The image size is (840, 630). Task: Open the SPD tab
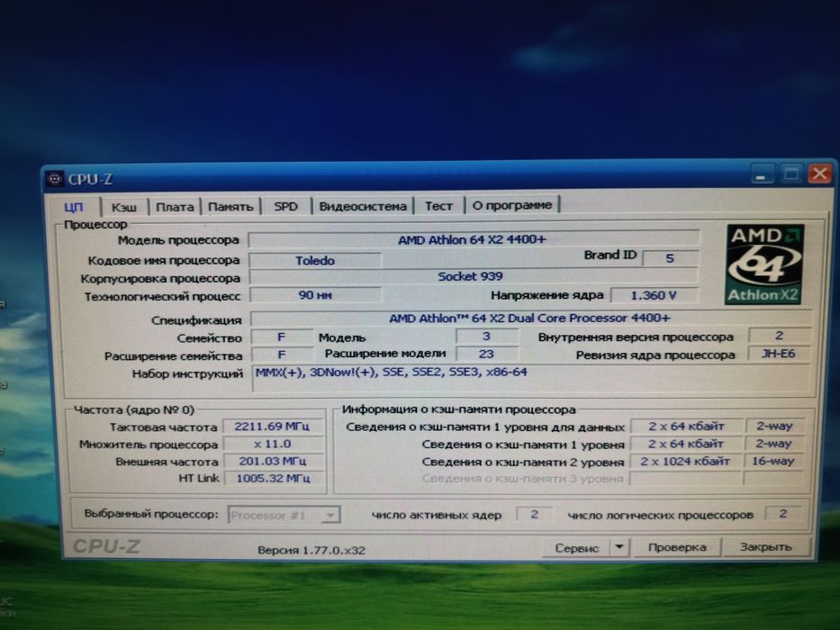[x=285, y=206]
